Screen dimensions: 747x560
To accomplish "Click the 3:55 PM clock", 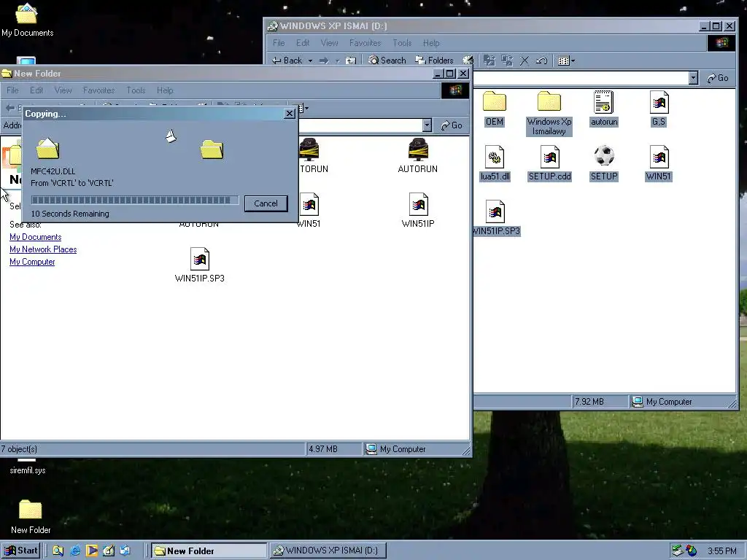I will 721,551.
